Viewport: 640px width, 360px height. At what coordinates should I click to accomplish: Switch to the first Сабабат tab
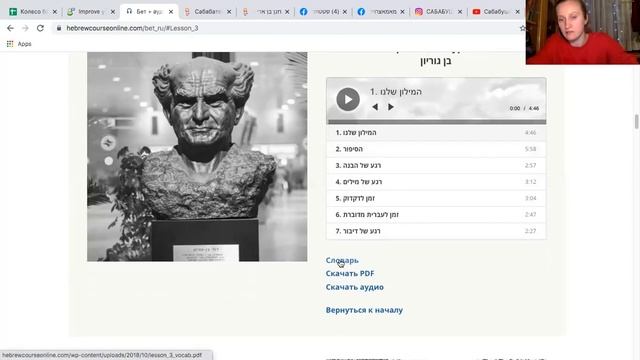coord(207,12)
